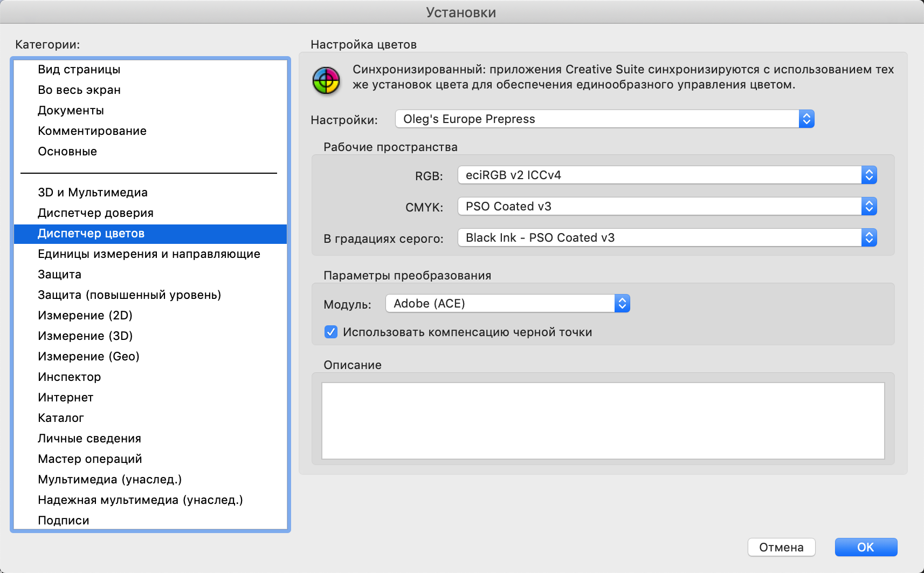Select the Измерение (2D) category
This screenshot has width=924, height=573.
(x=150, y=316)
